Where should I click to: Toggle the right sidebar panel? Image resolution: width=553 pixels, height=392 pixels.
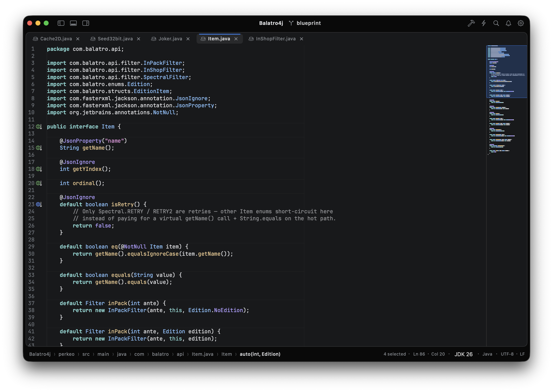coord(86,23)
